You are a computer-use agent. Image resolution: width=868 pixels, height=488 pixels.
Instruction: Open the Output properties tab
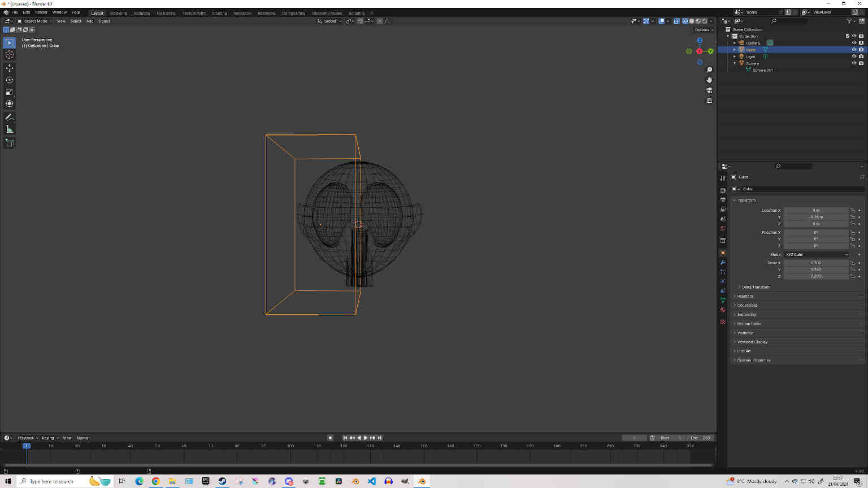coord(723,200)
